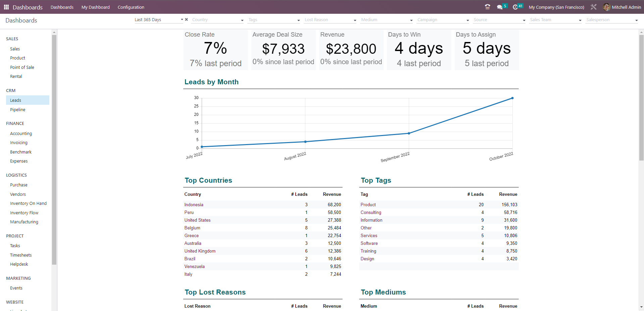Select Pipeline in the CRM section

[x=17, y=110]
